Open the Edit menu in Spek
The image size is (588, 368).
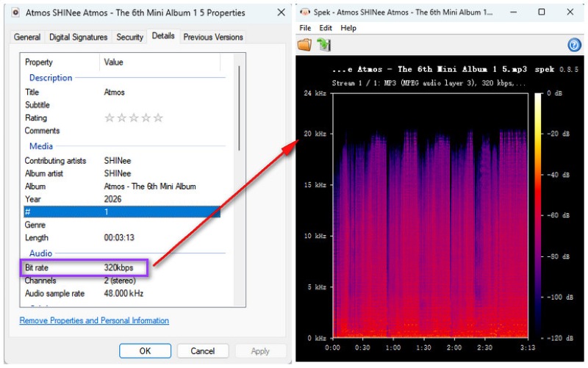coord(325,28)
